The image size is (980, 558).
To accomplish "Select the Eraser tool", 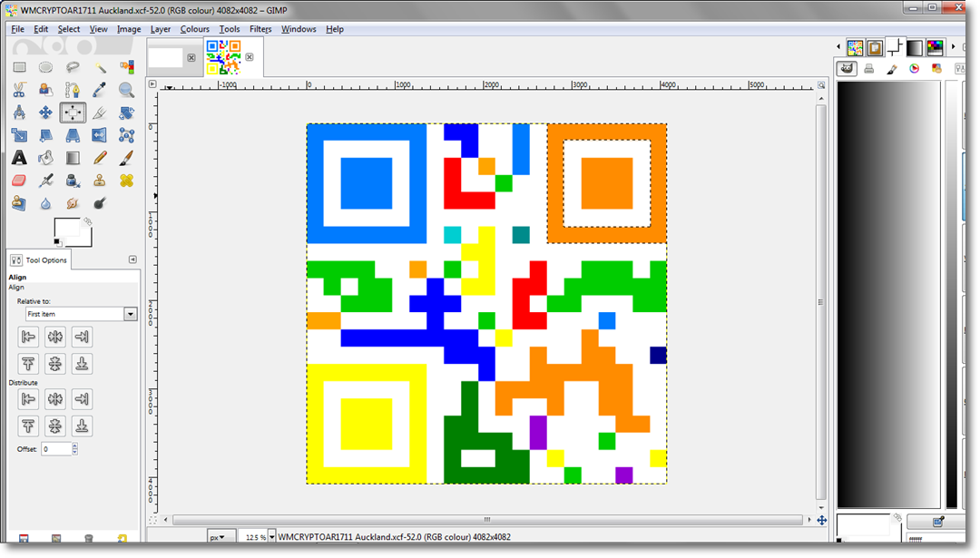I will [x=19, y=181].
